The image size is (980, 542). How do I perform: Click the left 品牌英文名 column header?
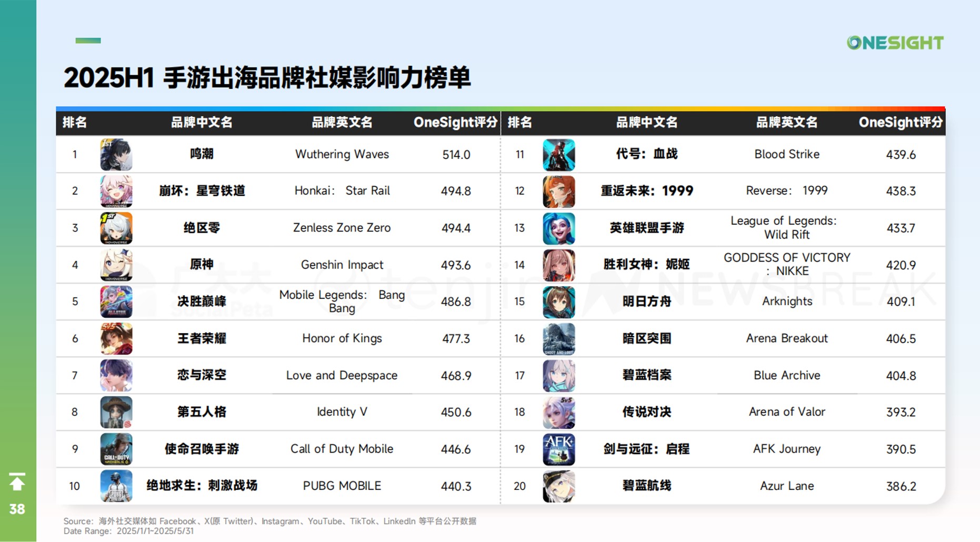click(x=342, y=123)
